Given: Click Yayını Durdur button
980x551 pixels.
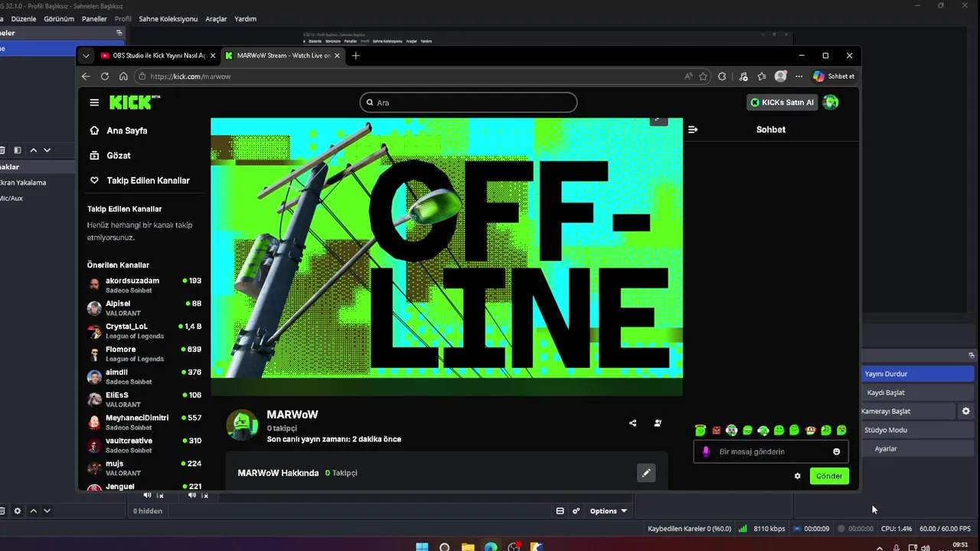Looking at the screenshot, I should pyautogui.click(x=917, y=374).
